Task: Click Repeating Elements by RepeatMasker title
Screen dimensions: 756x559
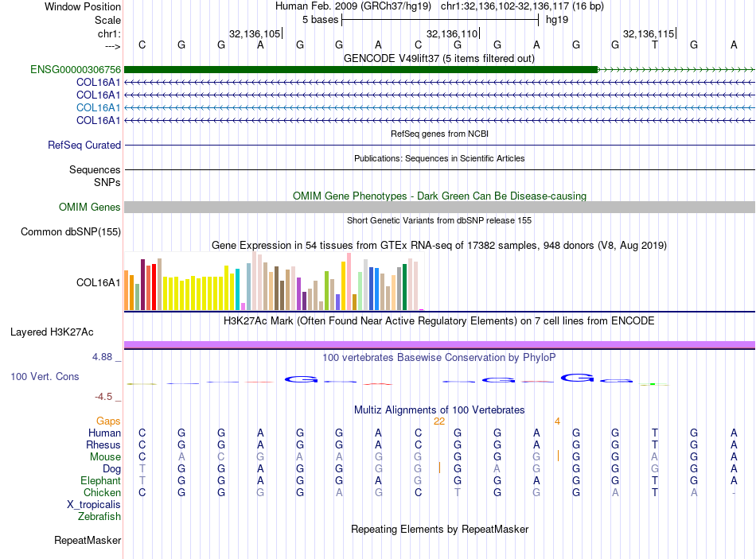Action: coord(440,530)
